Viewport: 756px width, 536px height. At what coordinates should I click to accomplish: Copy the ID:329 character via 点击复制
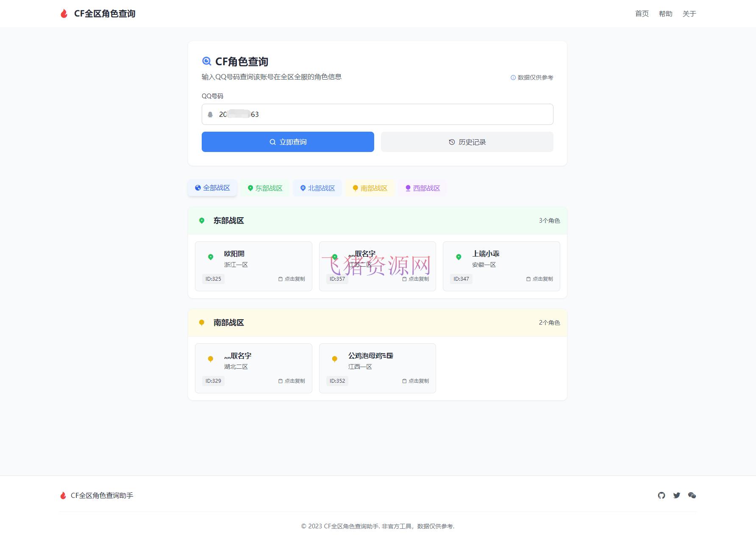292,381
